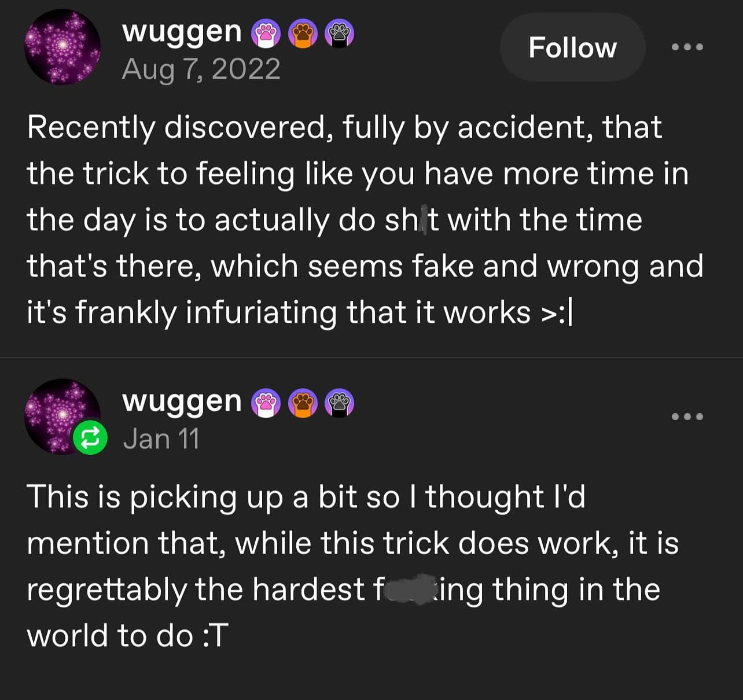Image resolution: width=743 pixels, height=700 pixels.
Task: Open the reblog's three-dot options menu
Action: (687, 417)
